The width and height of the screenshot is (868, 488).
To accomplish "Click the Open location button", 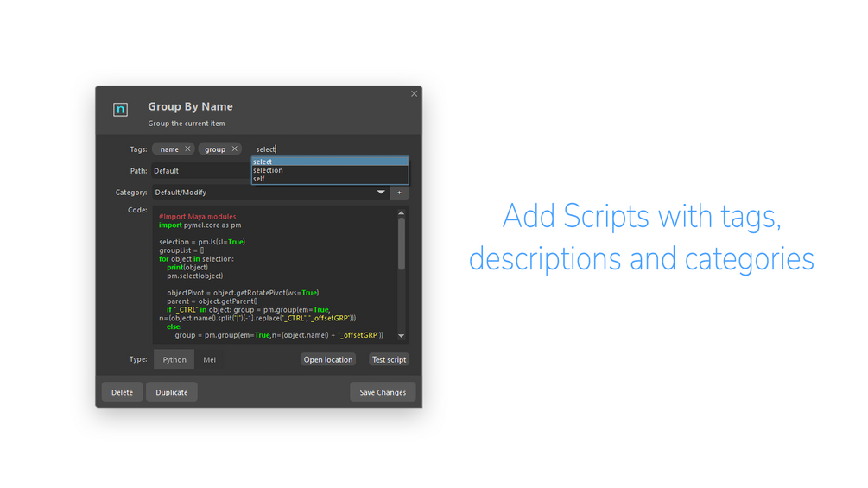I will click(327, 359).
